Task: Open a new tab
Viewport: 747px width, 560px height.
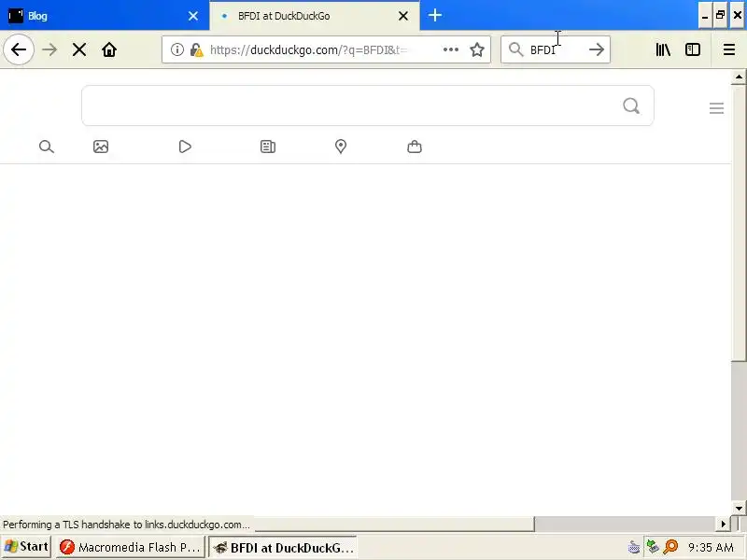Action: pos(434,15)
